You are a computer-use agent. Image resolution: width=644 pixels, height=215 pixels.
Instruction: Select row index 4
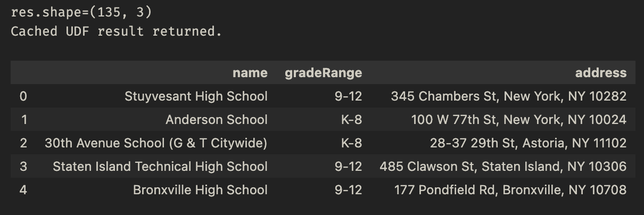pyautogui.click(x=23, y=190)
